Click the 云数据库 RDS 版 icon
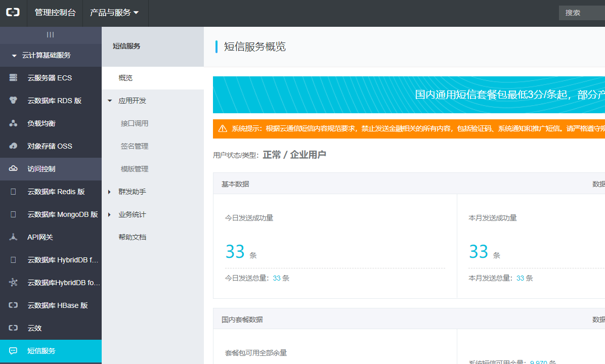The image size is (605, 364). pos(13,100)
